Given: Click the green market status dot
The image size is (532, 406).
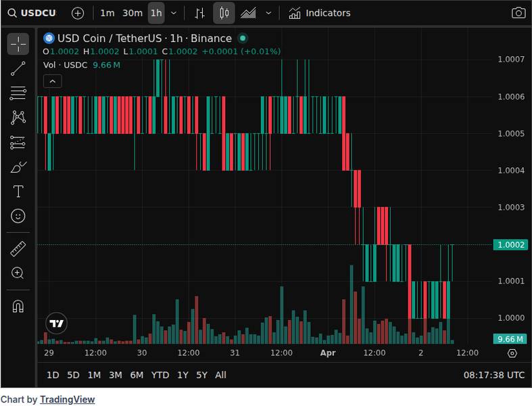Looking at the screenshot, I should 243,38.
